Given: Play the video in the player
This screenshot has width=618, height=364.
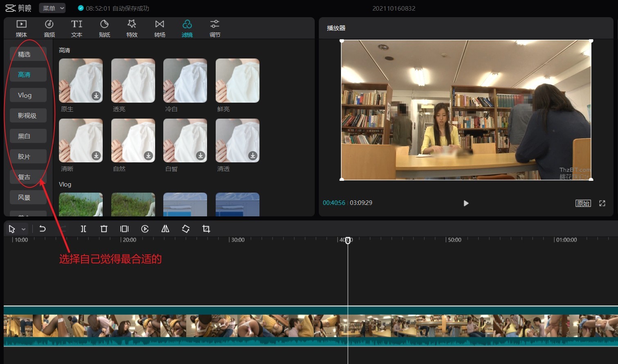Looking at the screenshot, I should pyautogui.click(x=466, y=203).
